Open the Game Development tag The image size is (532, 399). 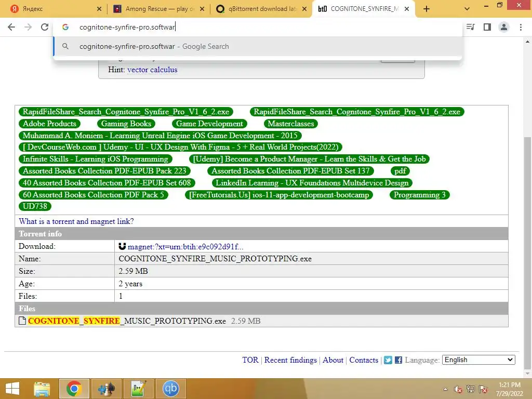tap(210, 124)
